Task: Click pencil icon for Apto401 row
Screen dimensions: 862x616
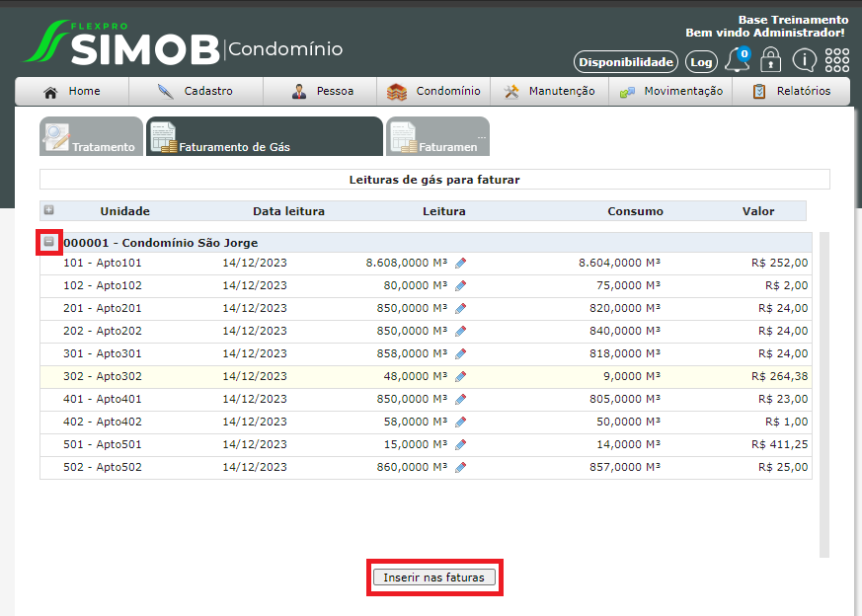Action: coord(460,399)
